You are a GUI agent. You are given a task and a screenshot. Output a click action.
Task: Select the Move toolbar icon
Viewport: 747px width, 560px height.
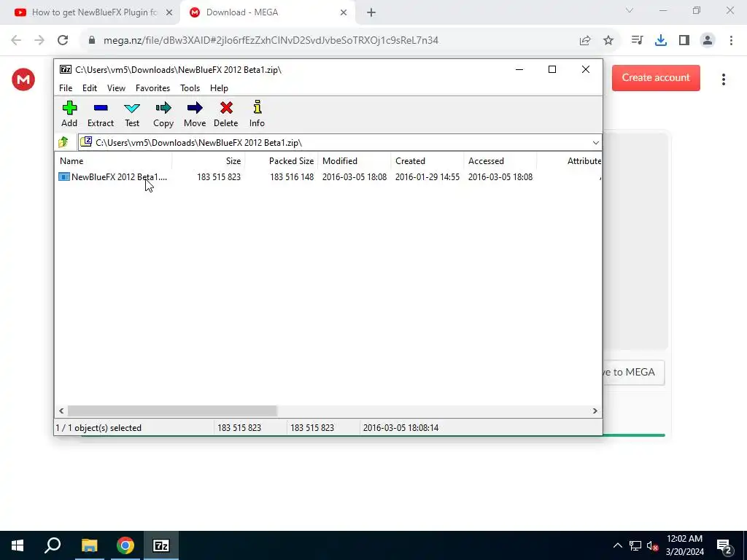click(195, 114)
